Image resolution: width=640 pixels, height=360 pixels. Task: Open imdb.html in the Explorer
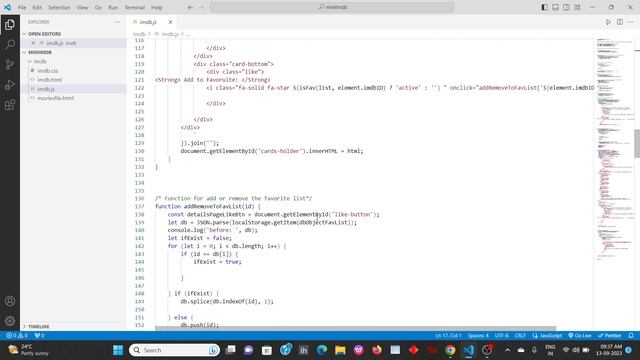[50, 80]
